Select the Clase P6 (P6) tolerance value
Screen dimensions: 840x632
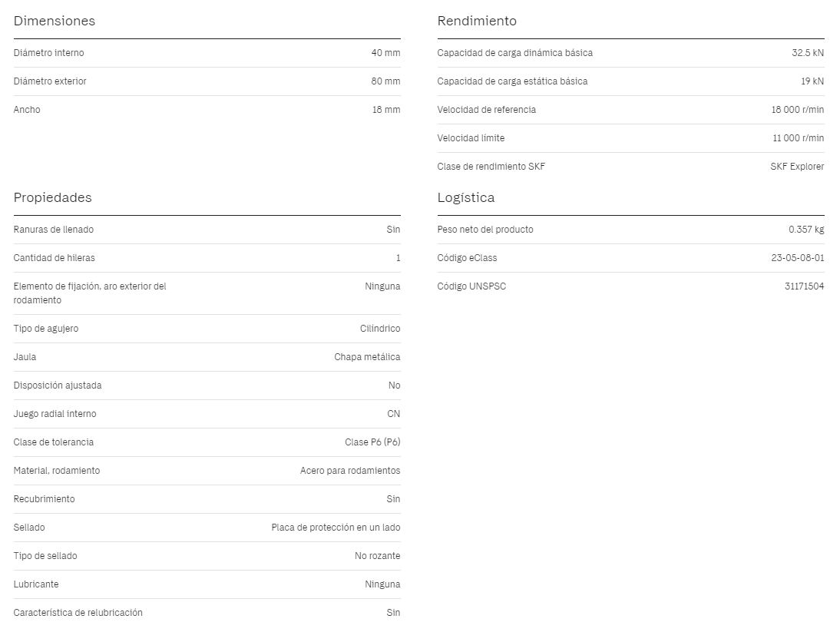coord(372,442)
